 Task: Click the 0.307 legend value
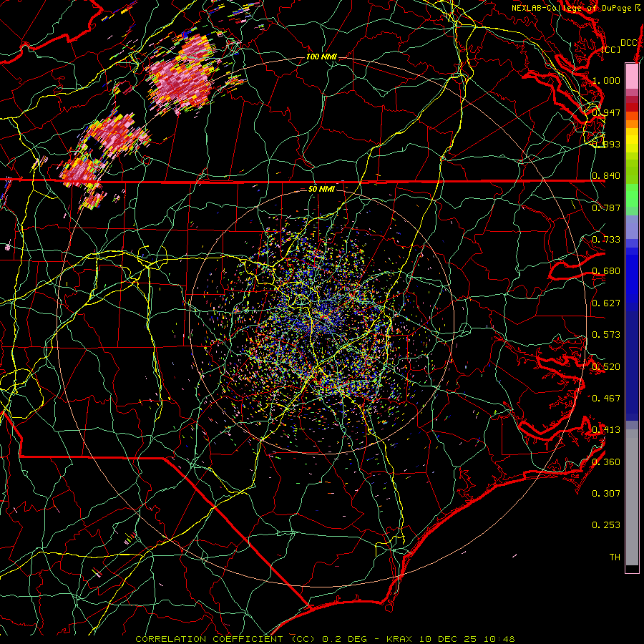(606, 494)
